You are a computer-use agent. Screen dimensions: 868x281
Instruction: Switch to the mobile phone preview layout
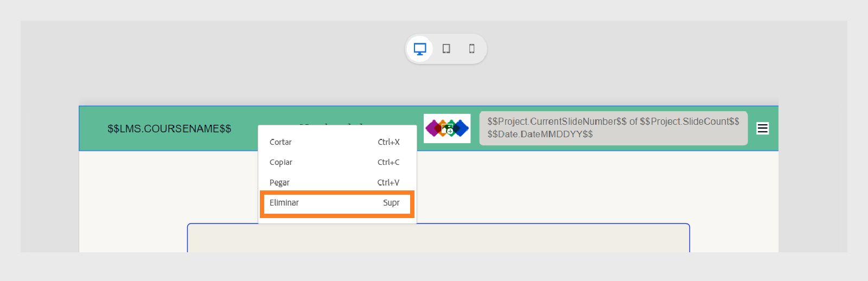[472, 49]
